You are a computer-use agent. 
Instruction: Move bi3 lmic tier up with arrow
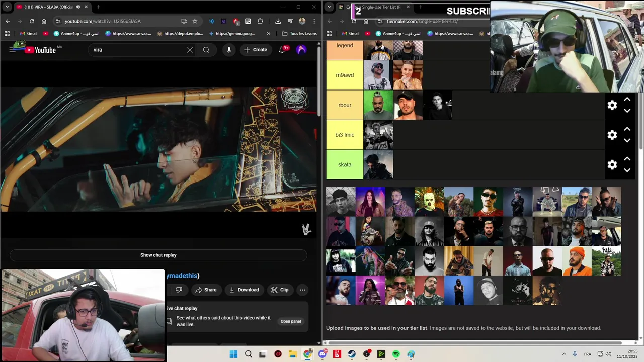[x=627, y=129]
